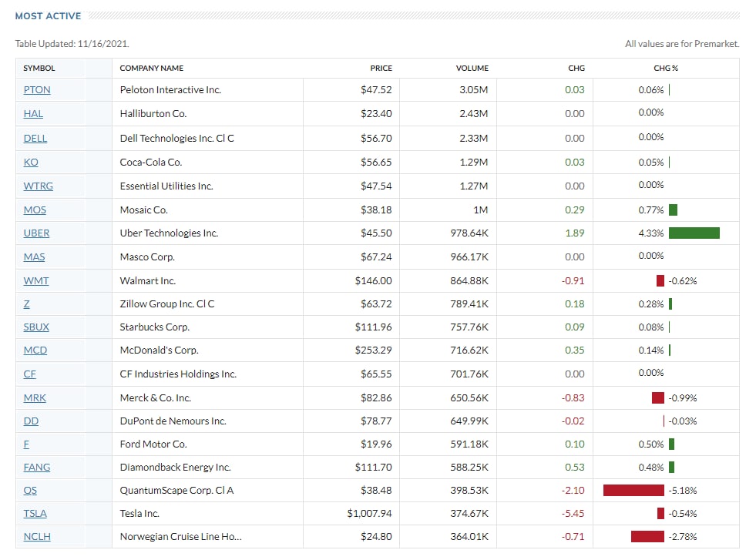Click McDonald's price $253.29
756x560 pixels.
tap(373, 350)
